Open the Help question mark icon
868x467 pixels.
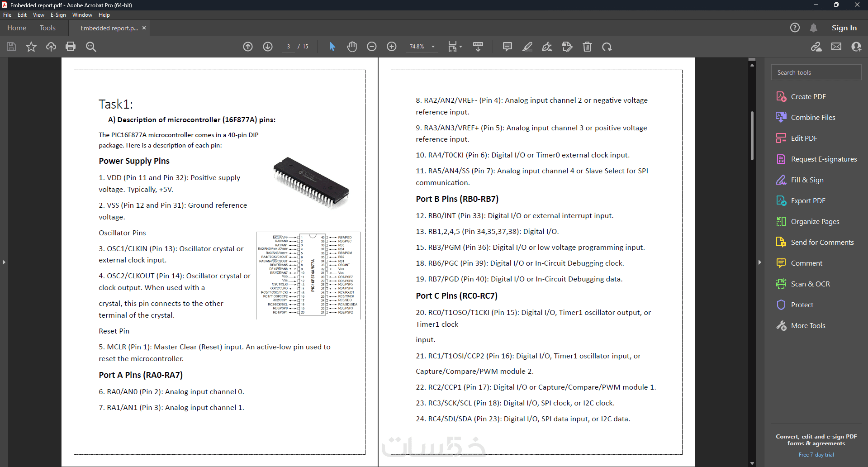[795, 28]
